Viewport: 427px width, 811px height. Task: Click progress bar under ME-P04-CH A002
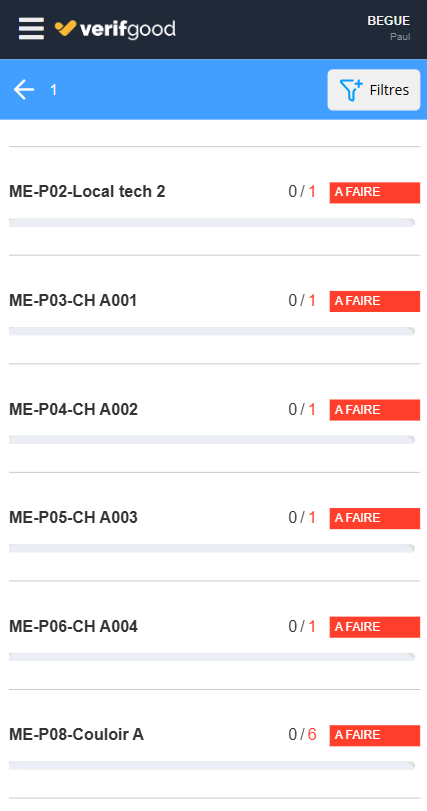tap(212, 440)
